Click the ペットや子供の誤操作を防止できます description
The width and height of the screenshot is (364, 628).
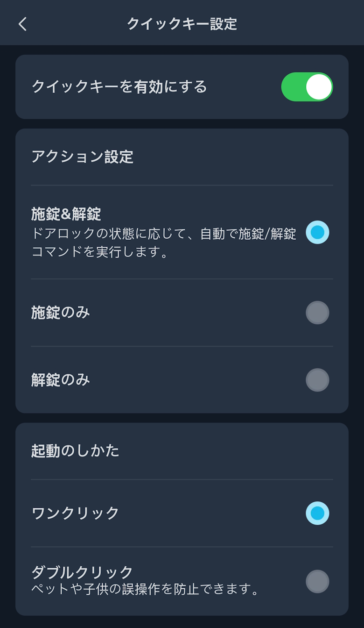point(145,589)
